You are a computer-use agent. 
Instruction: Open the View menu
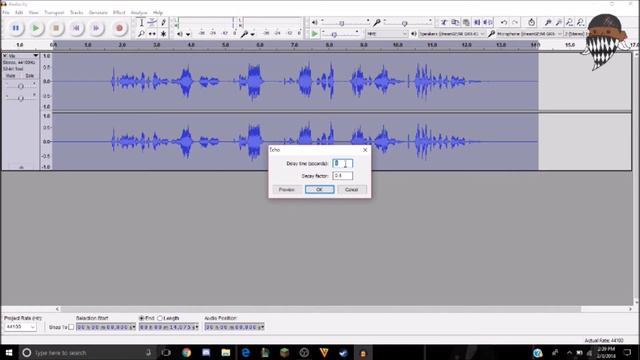coord(33,13)
